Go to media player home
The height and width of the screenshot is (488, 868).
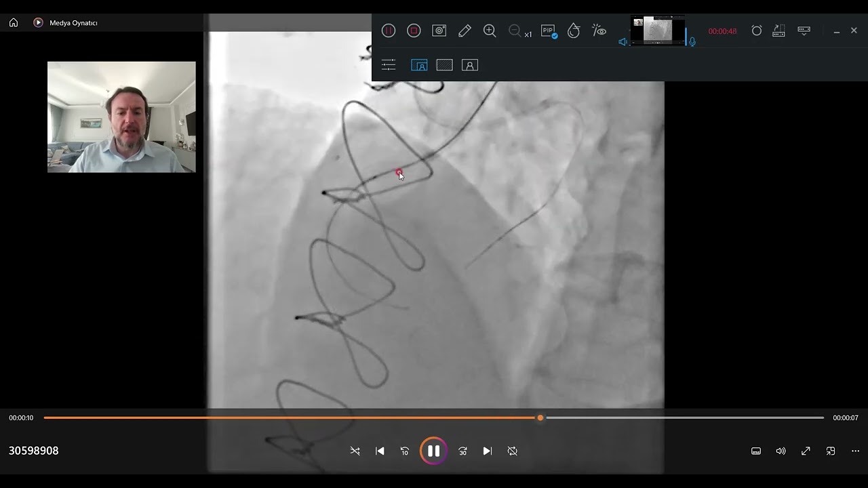coord(14,22)
